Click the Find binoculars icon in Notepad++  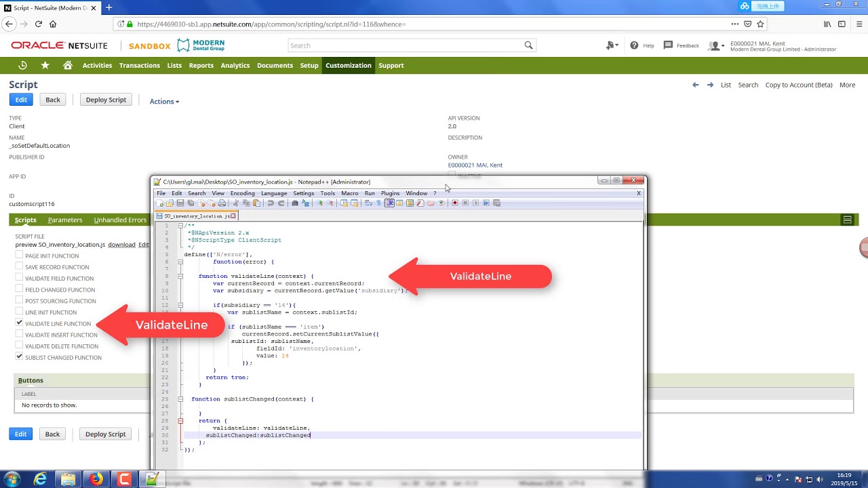pos(295,203)
